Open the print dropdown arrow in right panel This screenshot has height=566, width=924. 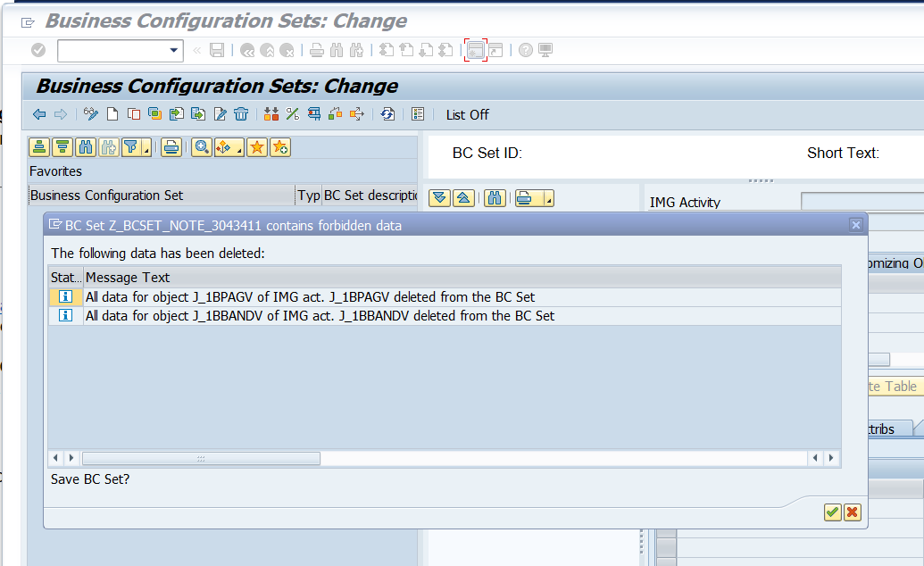(548, 199)
